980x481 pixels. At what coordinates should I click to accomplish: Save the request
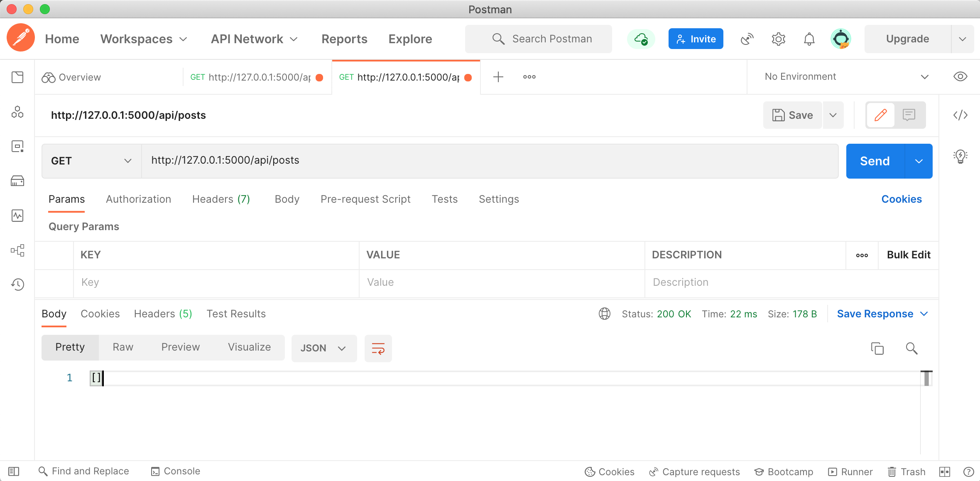point(793,115)
